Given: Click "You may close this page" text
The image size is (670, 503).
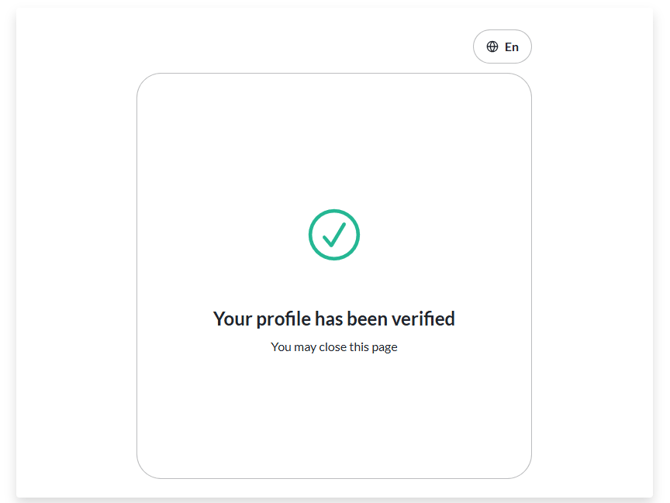Looking at the screenshot, I should [x=334, y=347].
